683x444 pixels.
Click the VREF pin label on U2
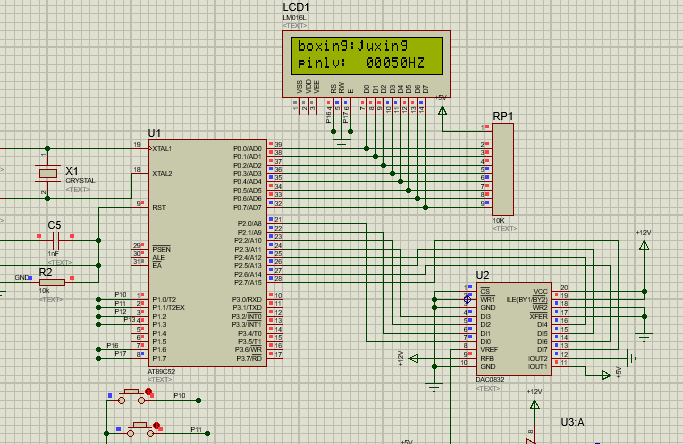point(489,349)
